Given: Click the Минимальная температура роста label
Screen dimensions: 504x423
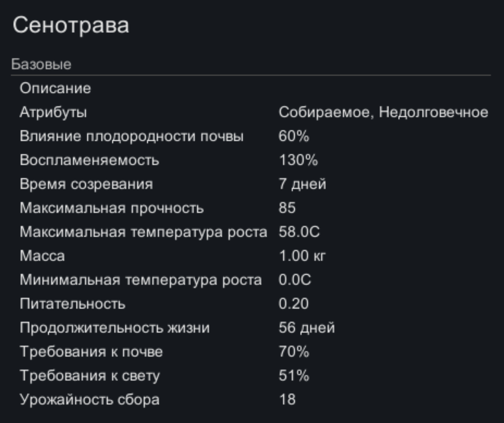Looking at the screenshot, I should coord(140,280).
